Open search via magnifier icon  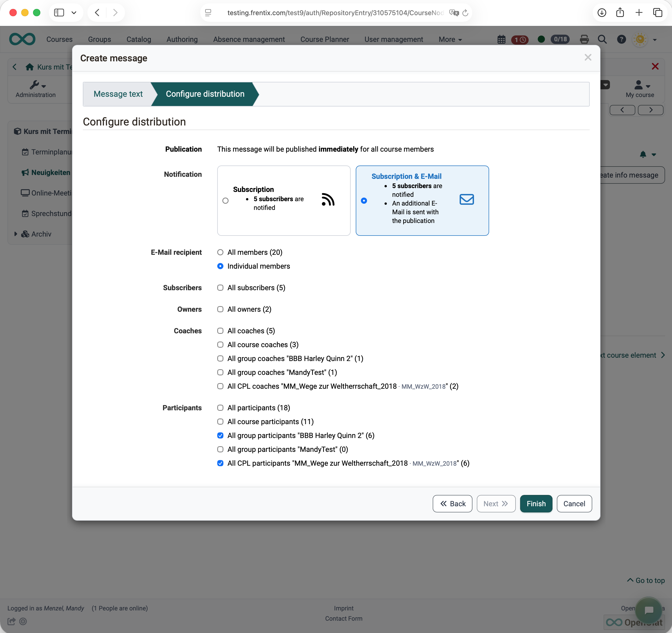tap(602, 40)
